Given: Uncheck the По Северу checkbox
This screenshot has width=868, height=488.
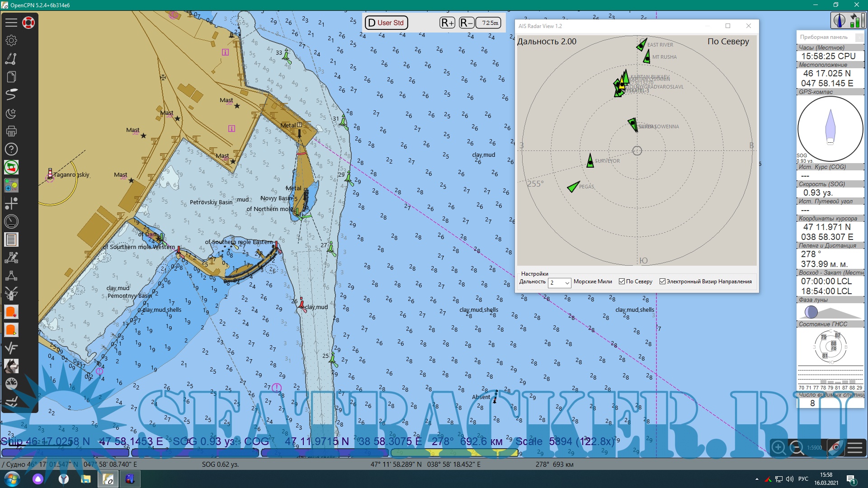Looking at the screenshot, I should 622,282.
